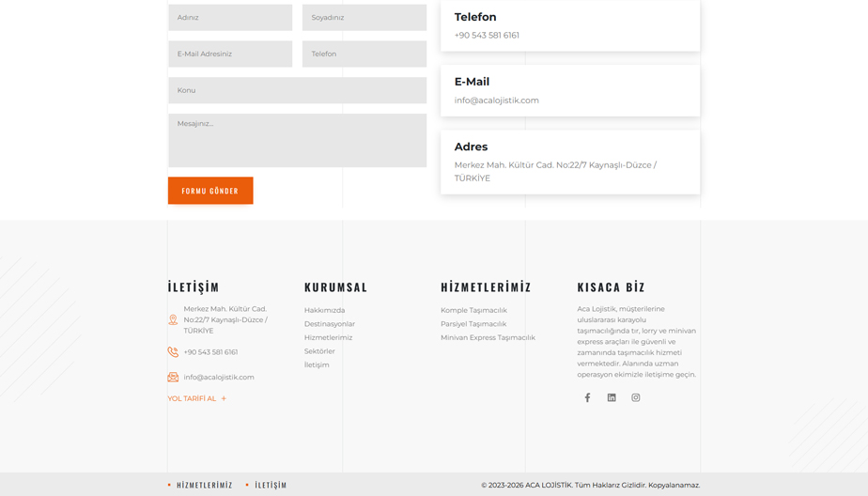Go to Destinasyonlar page link
868x496 pixels.
330,324
